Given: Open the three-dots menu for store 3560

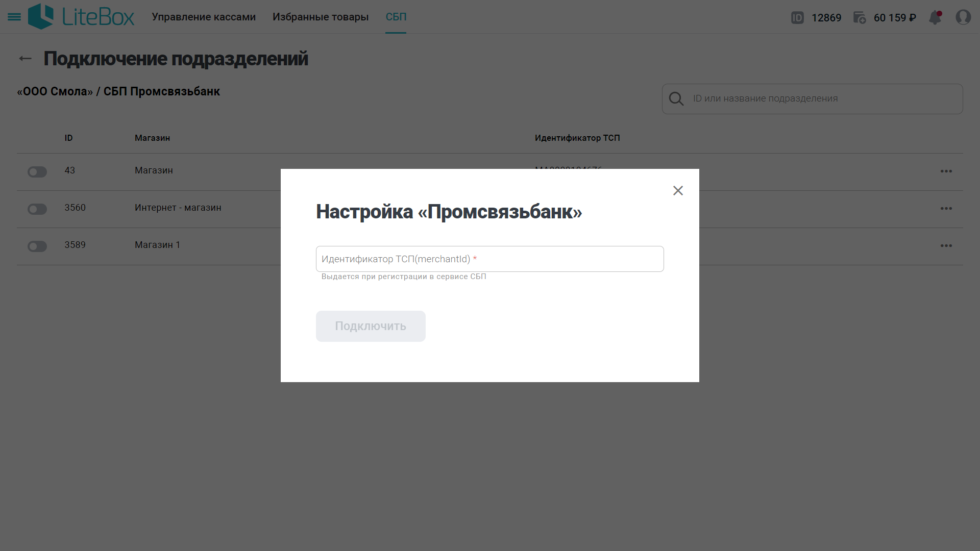Looking at the screenshot, I should point(946,209).
